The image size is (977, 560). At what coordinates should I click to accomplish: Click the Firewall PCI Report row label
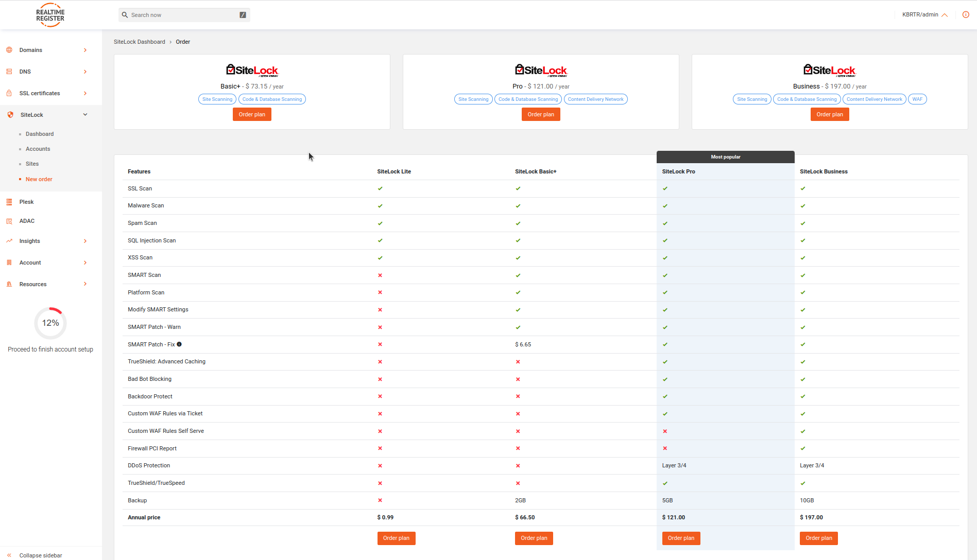pyautogui.click(x=152, y=448)
